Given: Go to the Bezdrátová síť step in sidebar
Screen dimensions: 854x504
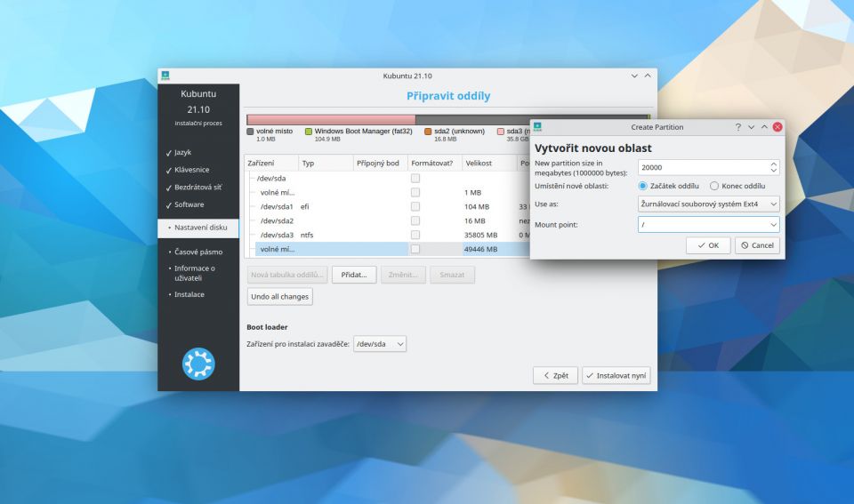Looking at the screenshot, I should pos(198,188).
